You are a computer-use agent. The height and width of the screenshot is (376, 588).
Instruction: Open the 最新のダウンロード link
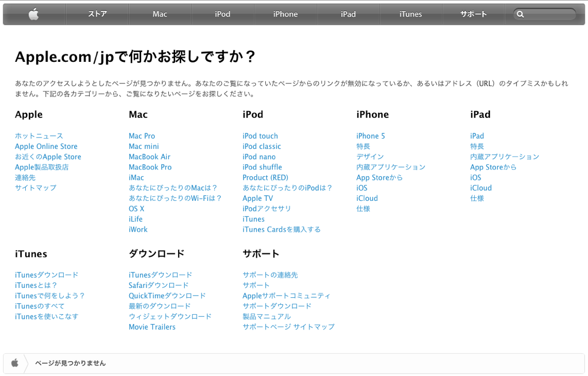click(160, 306)
